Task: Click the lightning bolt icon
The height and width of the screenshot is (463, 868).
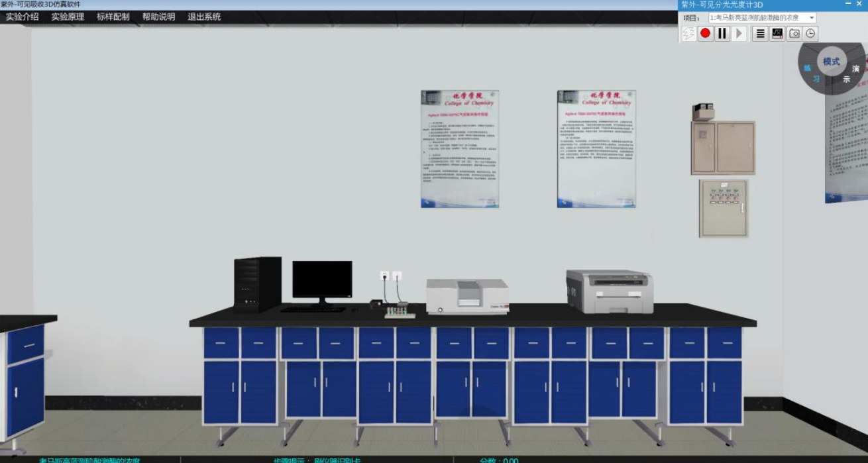Action: coord(688,33)
